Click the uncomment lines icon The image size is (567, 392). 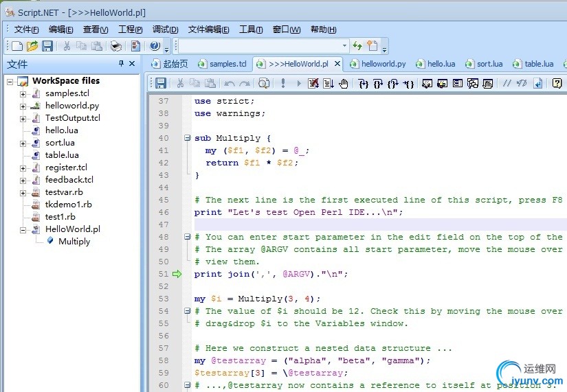pos(522,84)
